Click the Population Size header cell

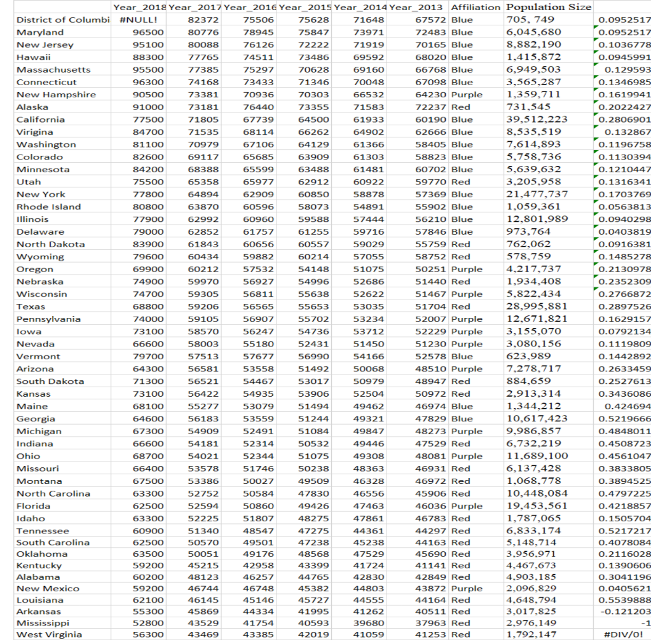point(549,7)
